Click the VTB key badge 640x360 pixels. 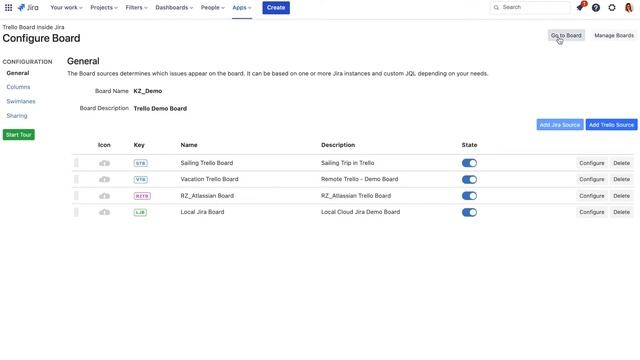point(140,180)
